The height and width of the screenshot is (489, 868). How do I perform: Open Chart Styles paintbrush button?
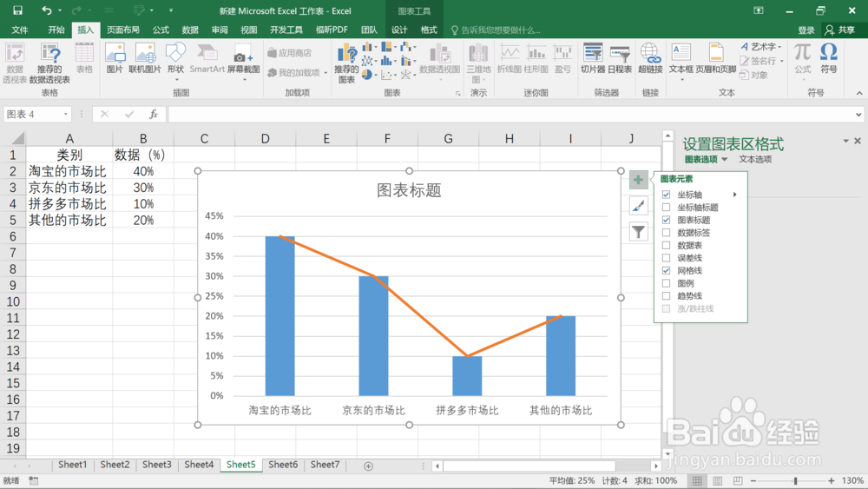click(x=638, y=206)
